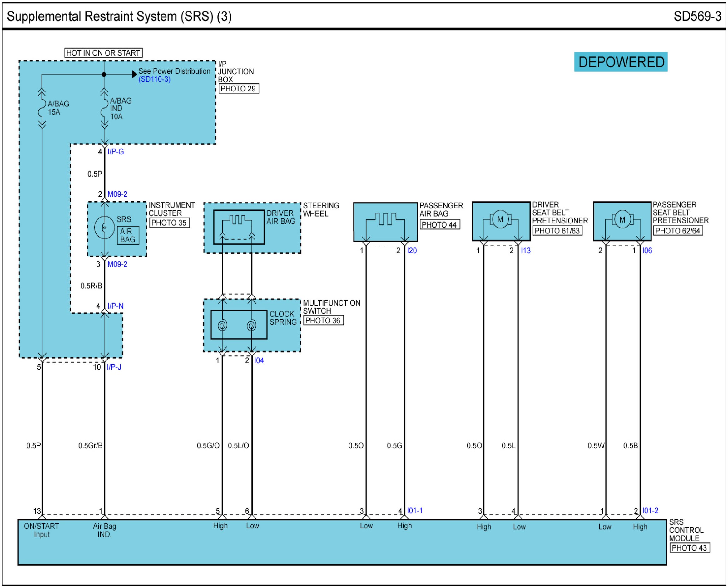Select the I/P-J connector label

click(114, 367)
